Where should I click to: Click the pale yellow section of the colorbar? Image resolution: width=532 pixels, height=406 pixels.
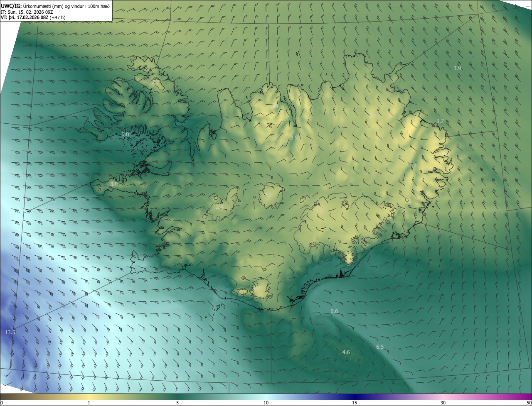pyautogui.click(x=89, y=396)
